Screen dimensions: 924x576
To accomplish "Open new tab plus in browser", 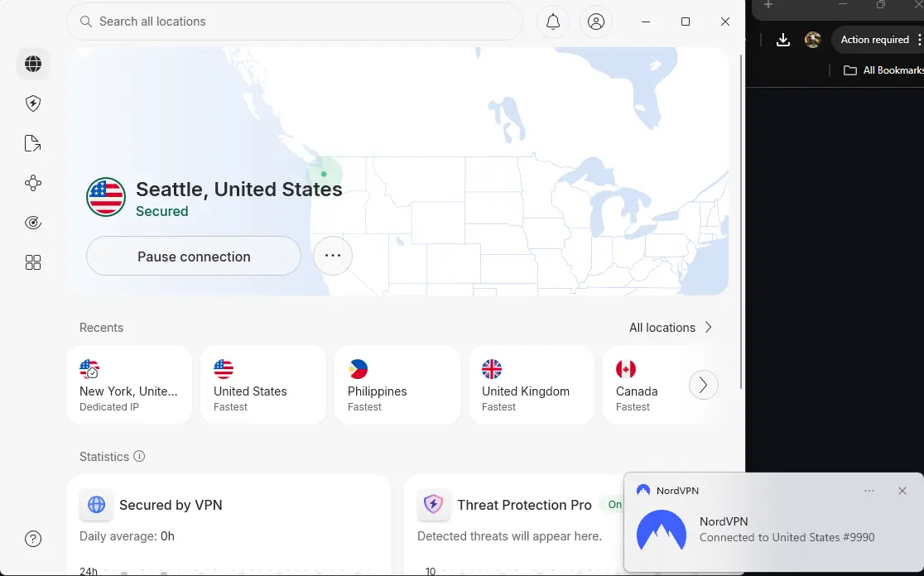I will point(768,5).
